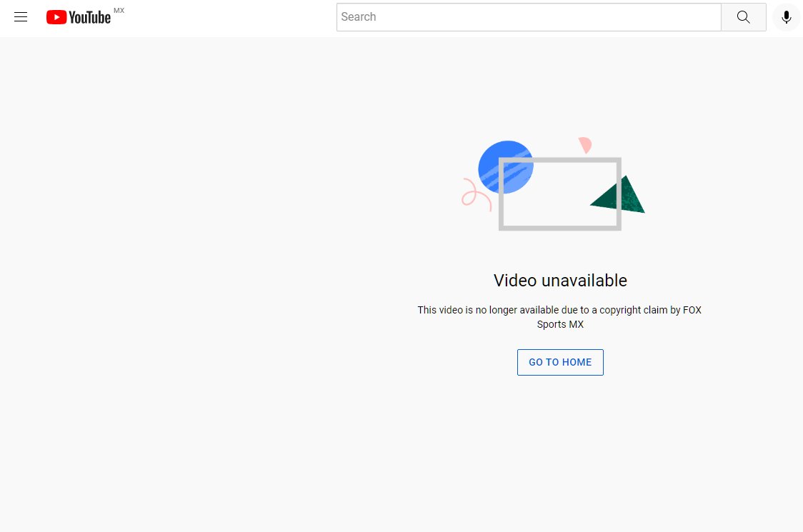Click the pink semicircle above the frame
This screenshot has height=532, width=803.
point(586,145)
